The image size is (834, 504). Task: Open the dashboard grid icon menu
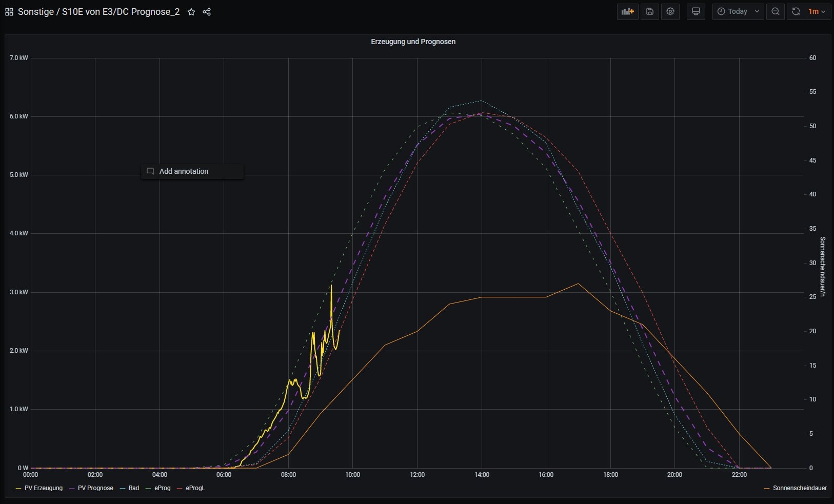tap(9, 12)
